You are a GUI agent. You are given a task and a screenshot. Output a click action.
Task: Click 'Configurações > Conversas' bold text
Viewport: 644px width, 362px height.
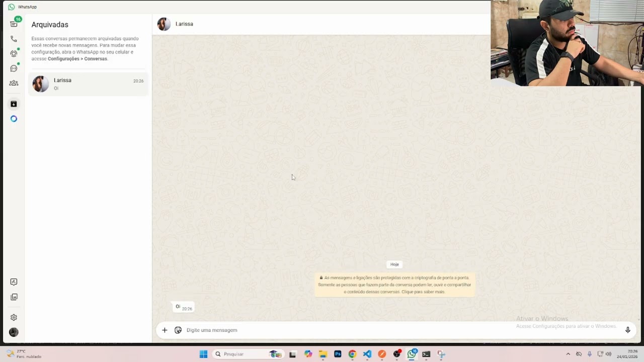77,59
